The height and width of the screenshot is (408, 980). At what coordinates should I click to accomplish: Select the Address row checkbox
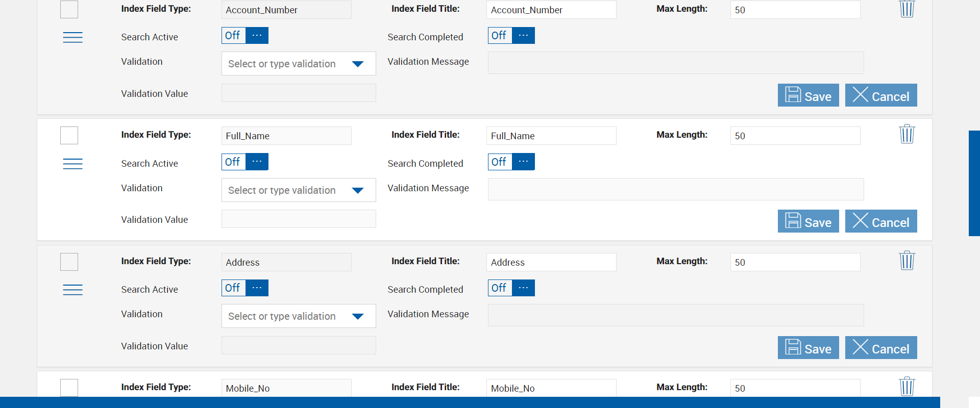click(69, 262)
